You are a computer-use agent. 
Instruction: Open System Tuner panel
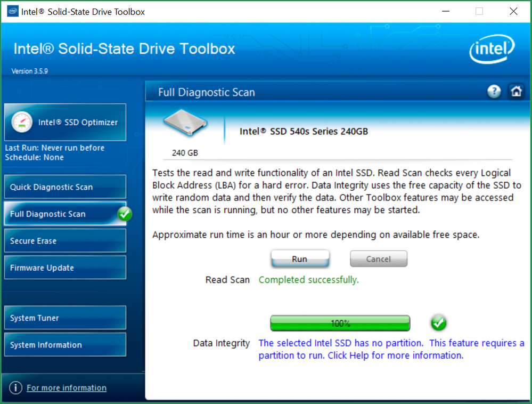point(65,318)
